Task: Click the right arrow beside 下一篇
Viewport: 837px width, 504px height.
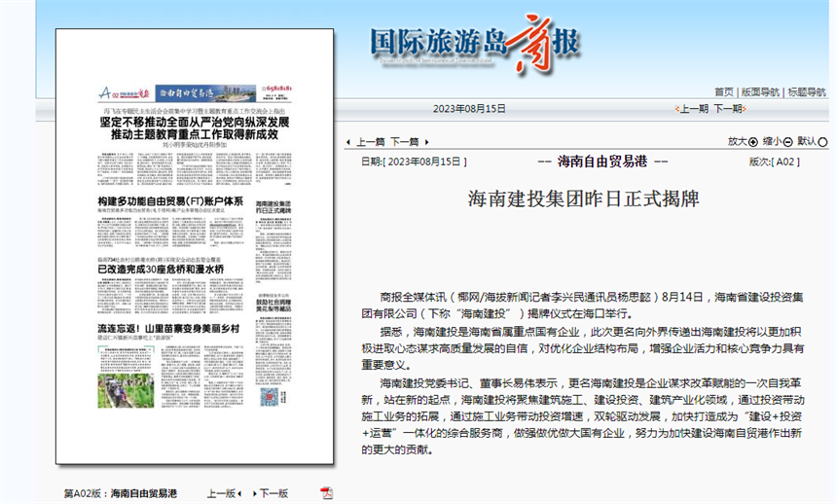Action: [x=426, y=142]
